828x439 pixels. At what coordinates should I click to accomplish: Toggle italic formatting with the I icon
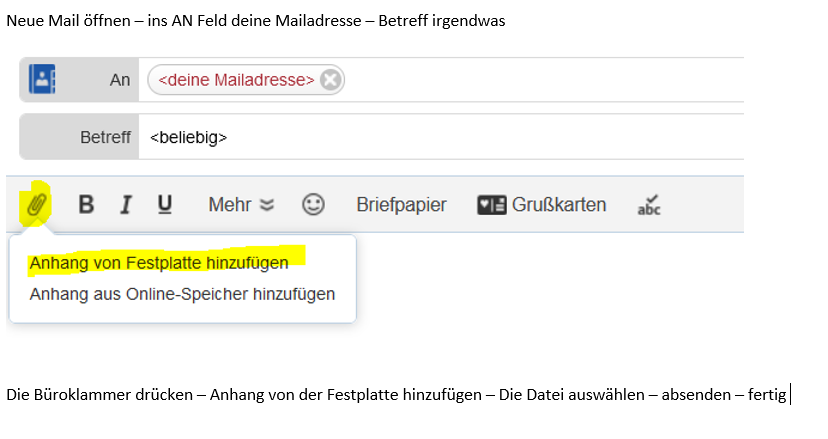coord(126,204)
